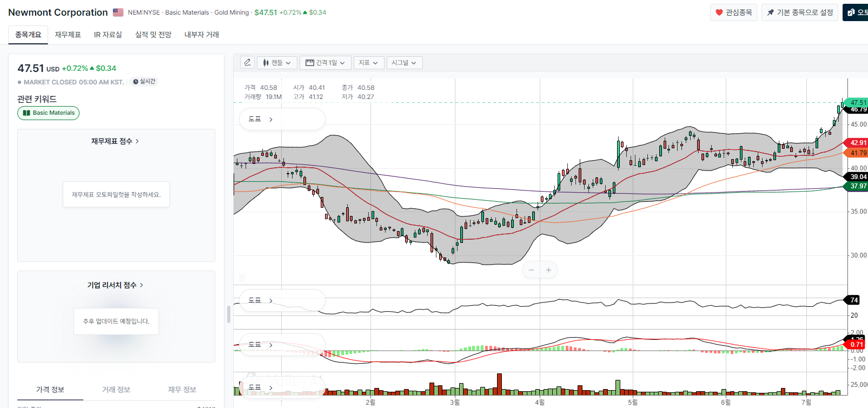
Task: Click the left panel vertical scrollbar
Action: (x=228, y=314)
